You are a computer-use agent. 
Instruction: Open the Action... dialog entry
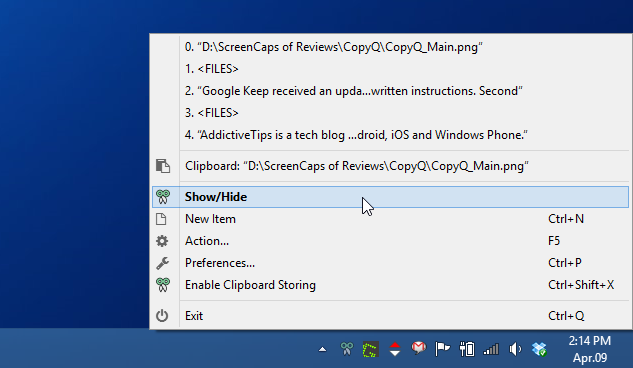390,241
